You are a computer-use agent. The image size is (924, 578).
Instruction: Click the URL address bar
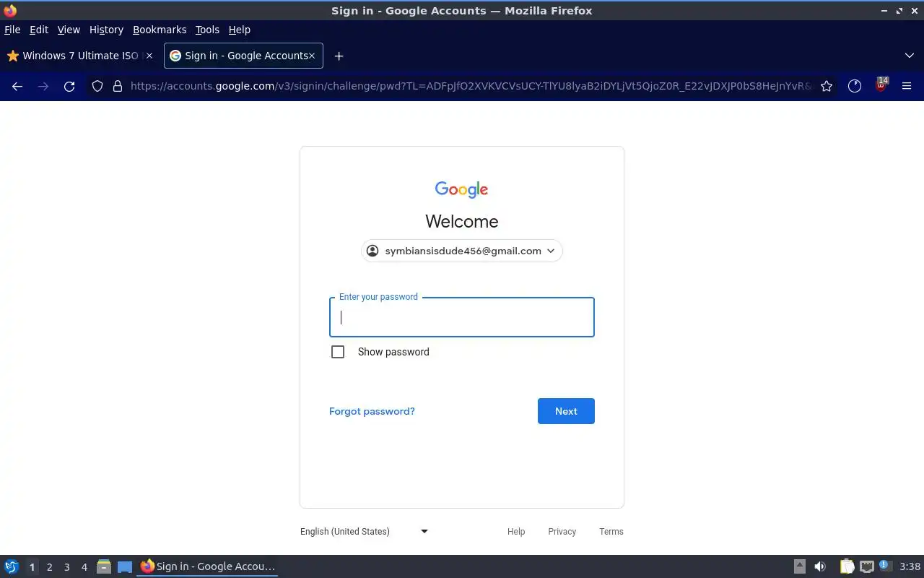coord(469,86)
